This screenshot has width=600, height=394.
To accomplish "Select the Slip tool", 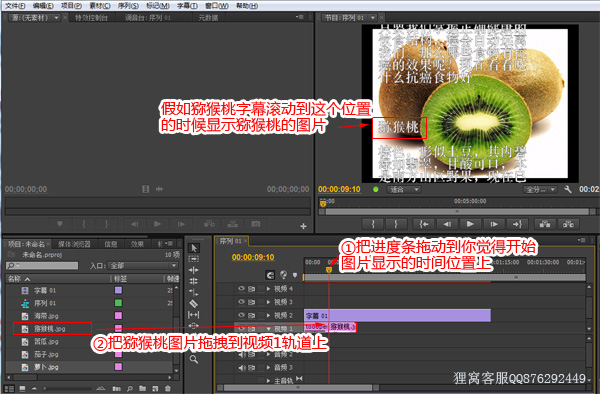I will click(x=194, y=315).
